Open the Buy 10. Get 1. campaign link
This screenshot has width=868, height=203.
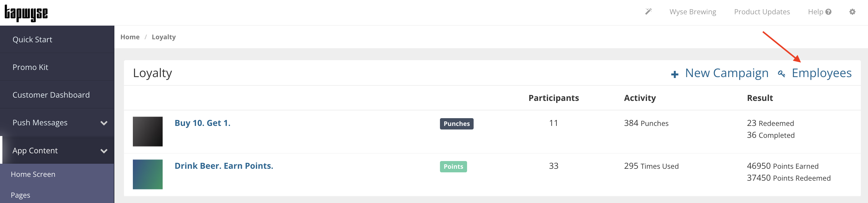[x=202, y=123]
